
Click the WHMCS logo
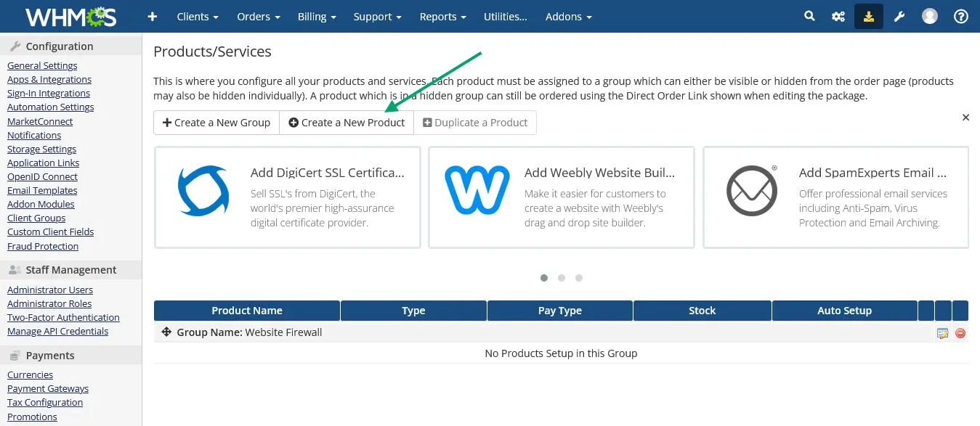(x=70, y=16)
